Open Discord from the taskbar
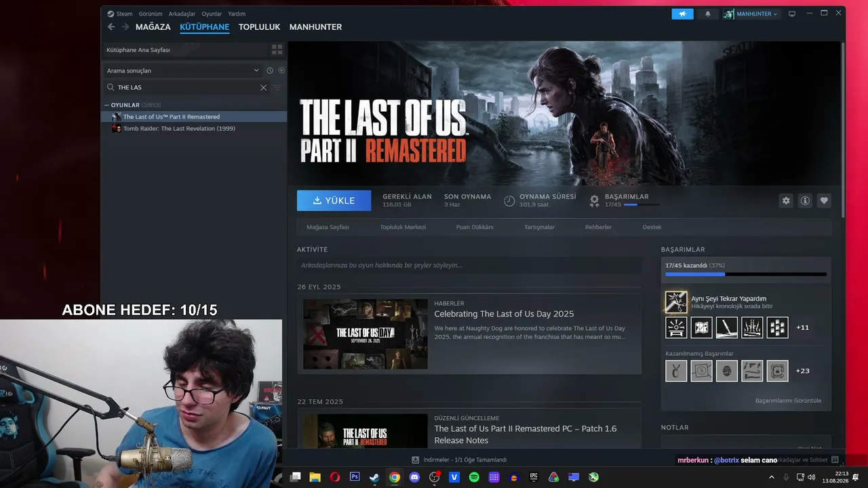This screenshot has height=488, width=868. pyautogui.click(x=414, y=477)
